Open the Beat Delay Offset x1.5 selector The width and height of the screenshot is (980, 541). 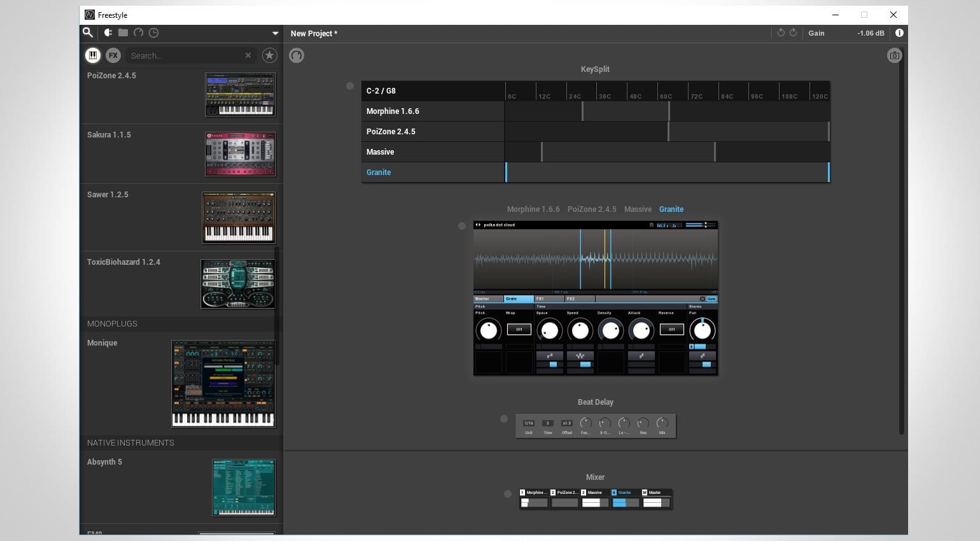pos(566,423)
